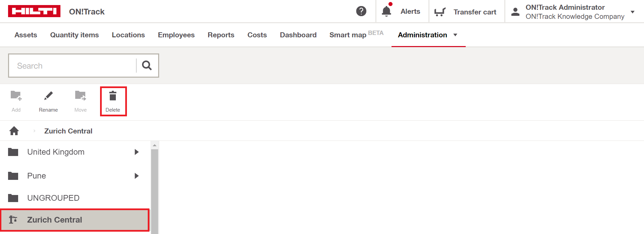Open the Administration dropdown arrow

click(455, 35)
